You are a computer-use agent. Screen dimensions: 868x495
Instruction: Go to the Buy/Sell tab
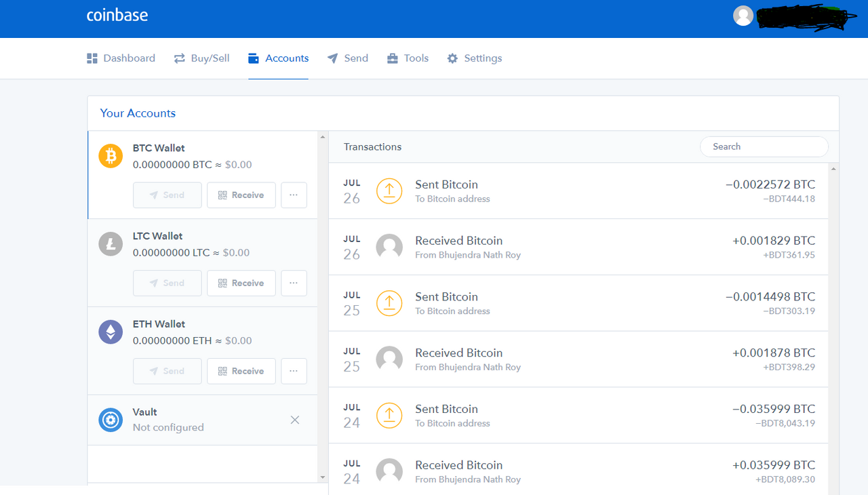[202, 58]
